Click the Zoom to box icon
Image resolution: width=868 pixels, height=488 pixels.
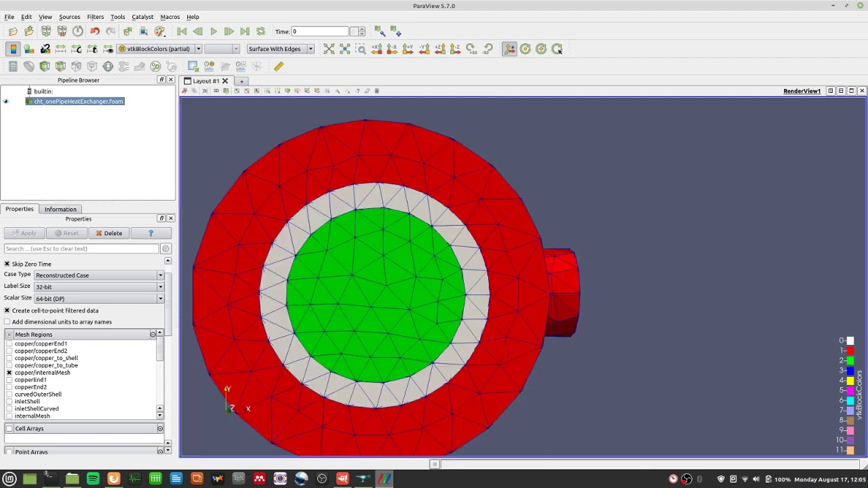pyautogui.click(x=361, y=49)
